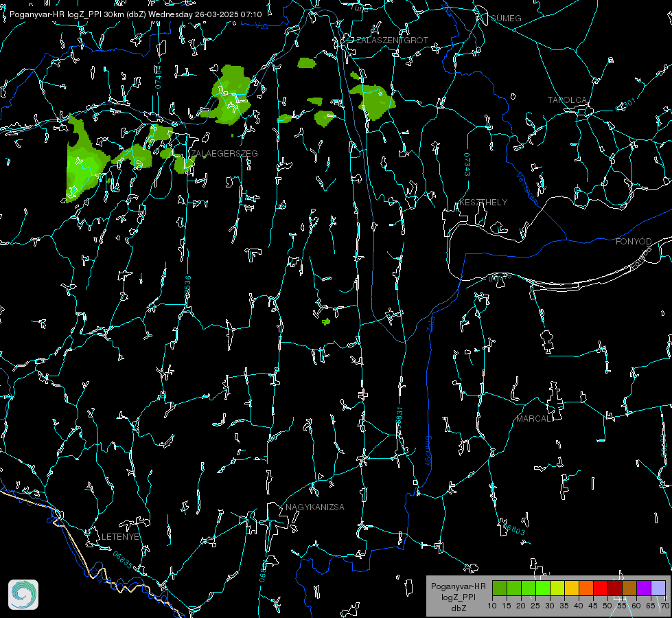Click the FONYÓD town label
Viewport: 672px width, 618px height.
pyautogui.click(x=634, y=242)
